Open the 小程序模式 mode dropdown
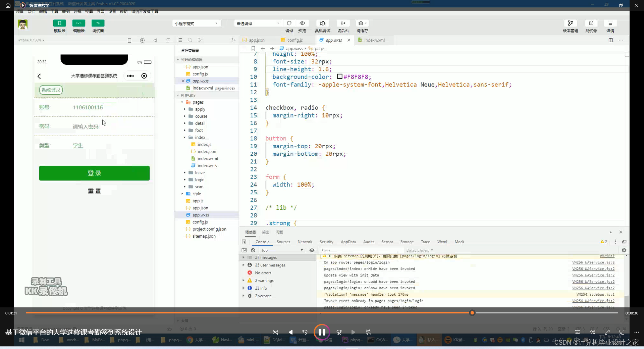The image size is (644, 349). (196, 23)
